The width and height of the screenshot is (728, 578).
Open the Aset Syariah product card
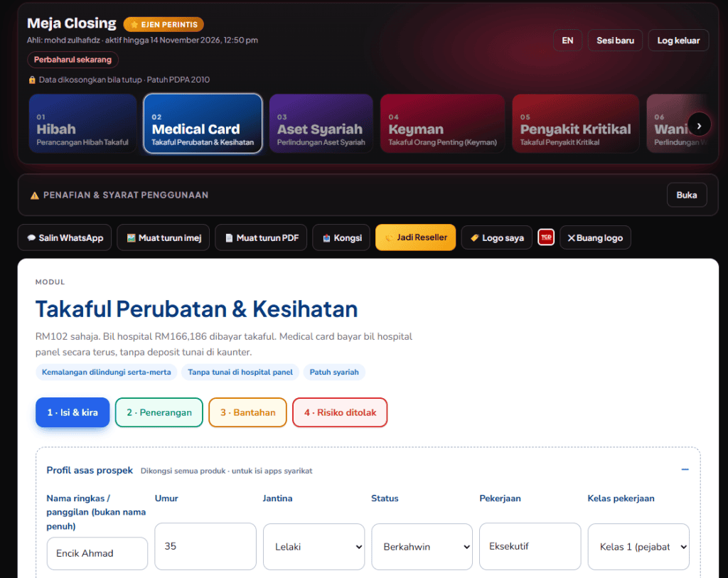click(x=321, y=124)
